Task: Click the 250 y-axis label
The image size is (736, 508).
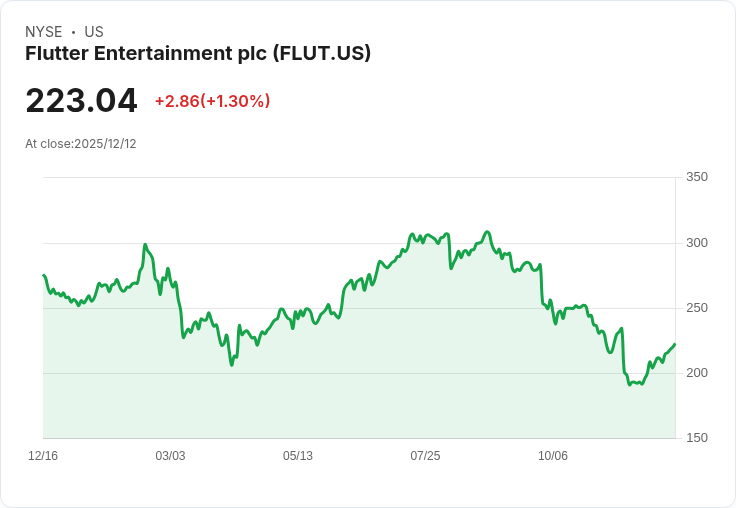Action: pos(697,308)
